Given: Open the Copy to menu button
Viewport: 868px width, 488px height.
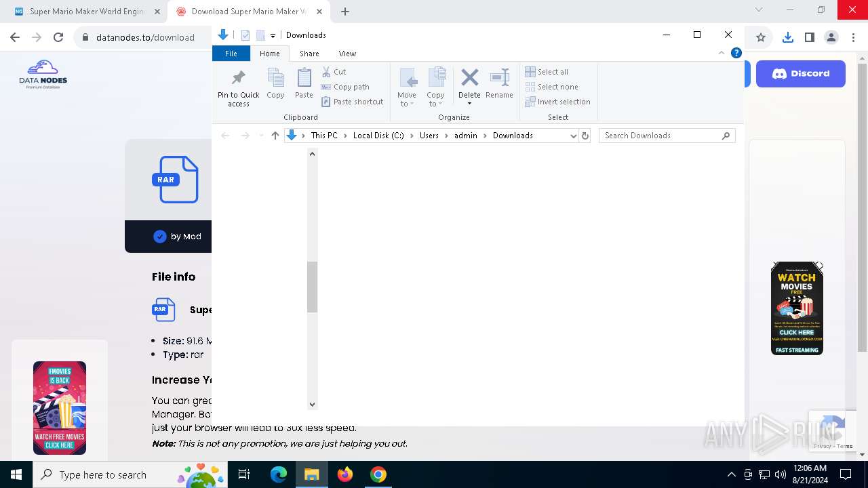Looking at the screenshot, I should coord(435,87).
